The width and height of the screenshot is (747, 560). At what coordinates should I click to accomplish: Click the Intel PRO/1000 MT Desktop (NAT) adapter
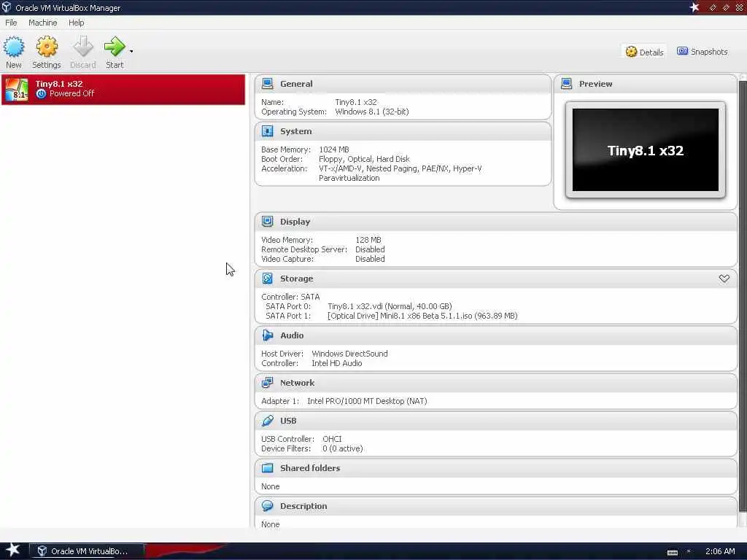tap(367, 401)
